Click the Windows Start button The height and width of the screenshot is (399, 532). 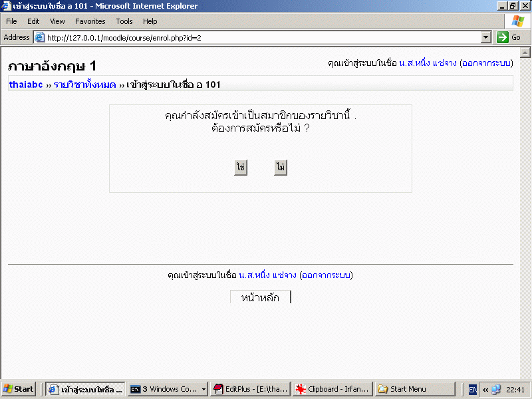pyautogui.click(x=19, y=389)
